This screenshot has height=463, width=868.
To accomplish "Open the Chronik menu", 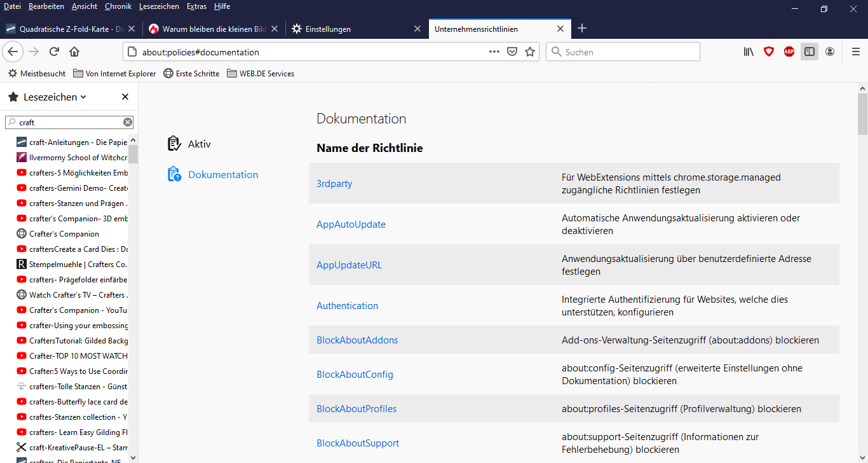I will pos(118,6).
